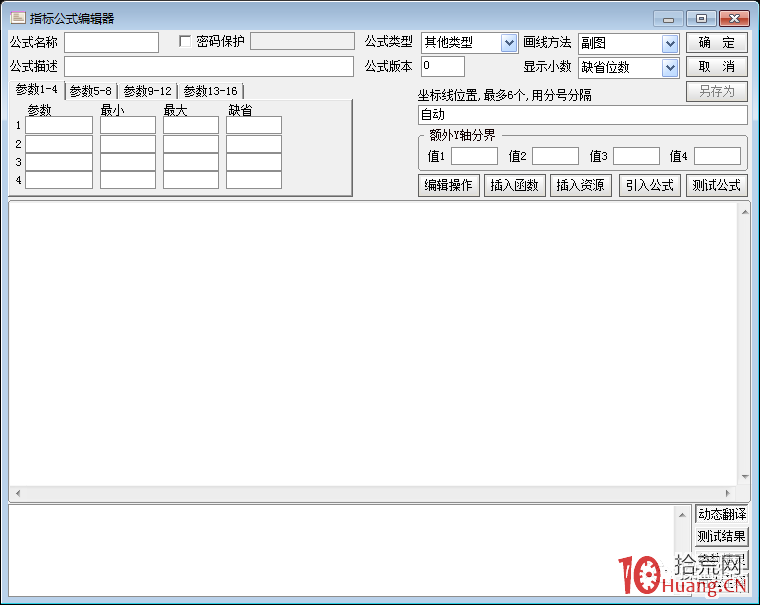Click the 值4 input field
The image size is (760, 605).
(717, 156)
